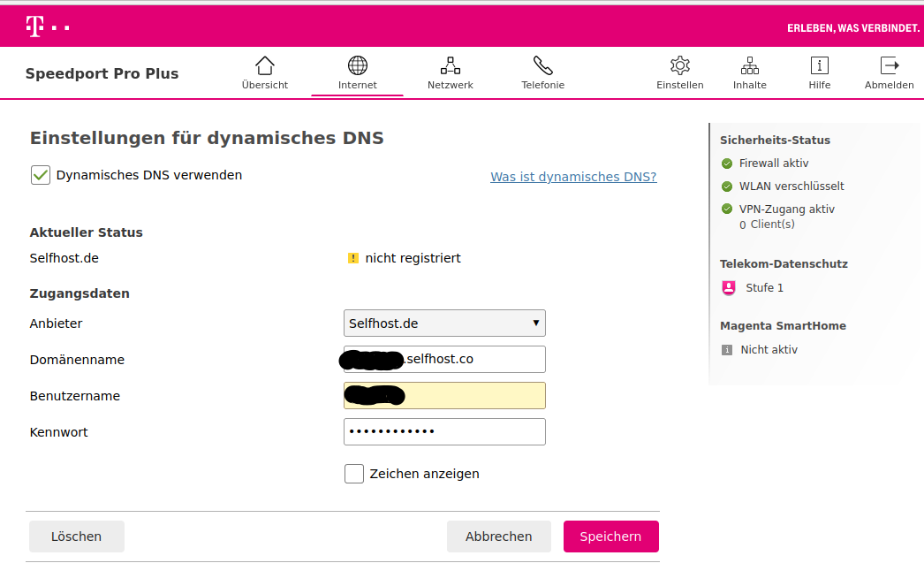Click the 'VPN-Zugang aktiv' status text
The height and width of the screenshot is (586, 924).
tap(787, 209)
